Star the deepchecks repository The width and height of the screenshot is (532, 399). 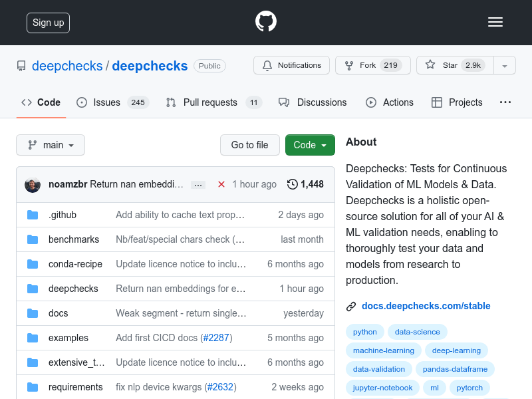click(455, 65)
